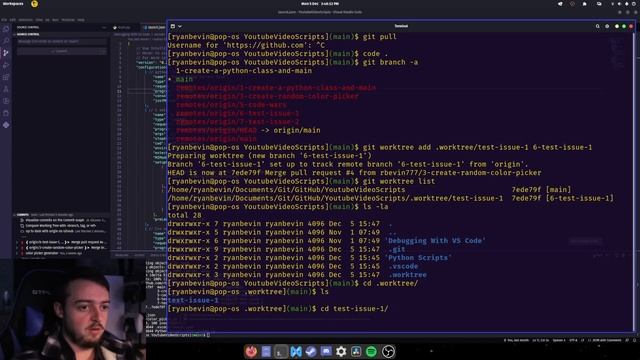
Task: Click the 'git branch -a' command in Terminal
Action: click(390, 62)
